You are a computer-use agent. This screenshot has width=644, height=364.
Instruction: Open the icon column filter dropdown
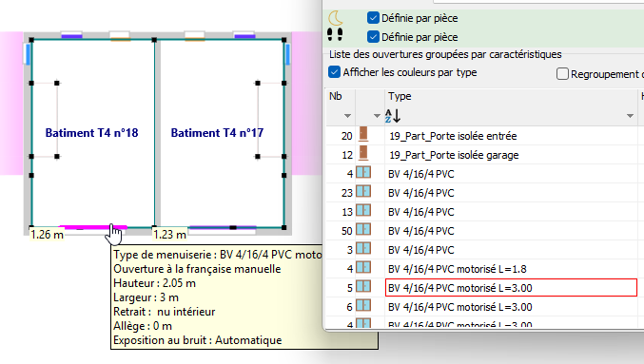[x=377, y=116]
